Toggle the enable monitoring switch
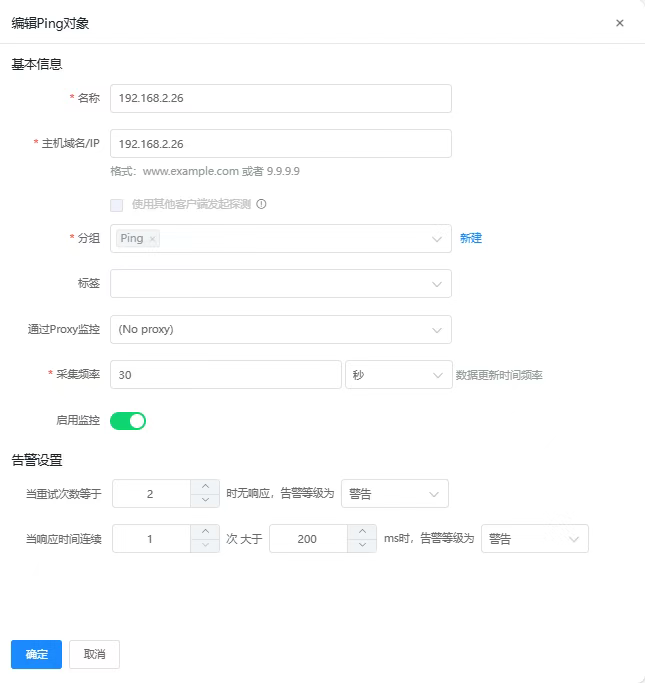The image size is (645, 683). pos(128,421)
